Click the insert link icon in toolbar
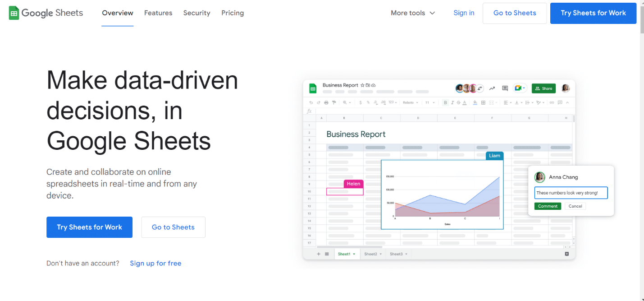The height and width of the screenshot is (301, 644). tap(552, 102)
